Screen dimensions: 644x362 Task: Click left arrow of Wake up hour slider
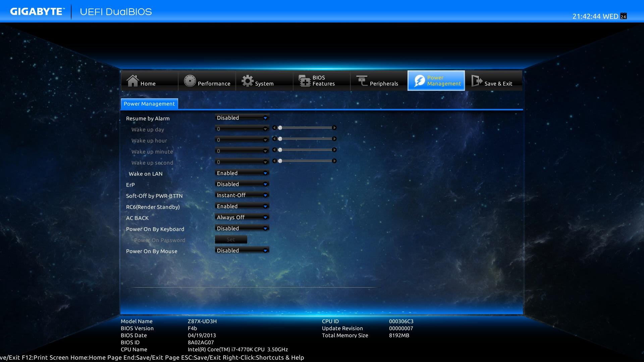[x=274, y=139]
